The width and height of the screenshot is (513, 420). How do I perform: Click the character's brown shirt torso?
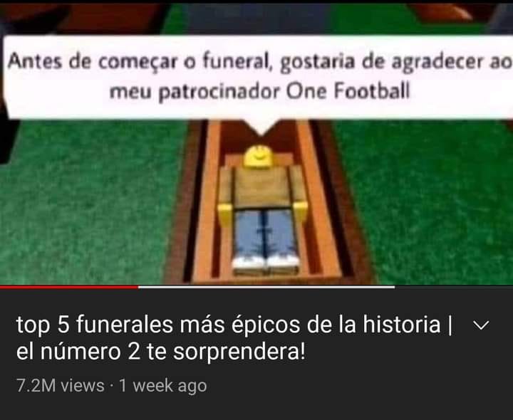pos(261,187)
